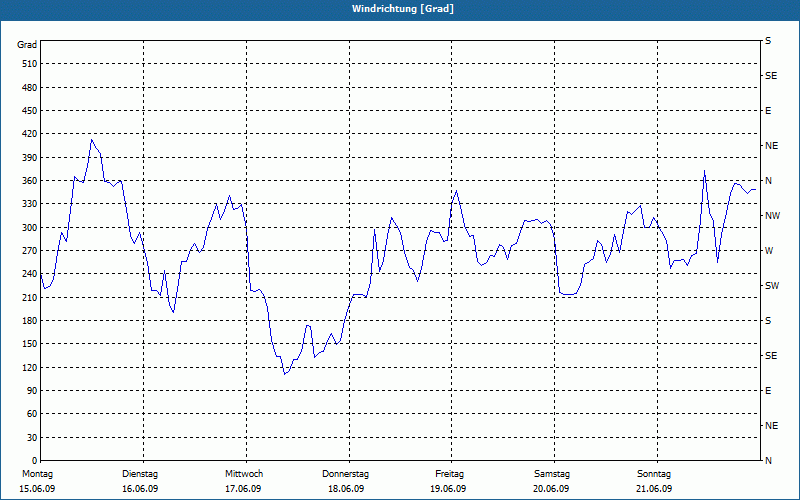Select the "Samstag" day label

552,474
